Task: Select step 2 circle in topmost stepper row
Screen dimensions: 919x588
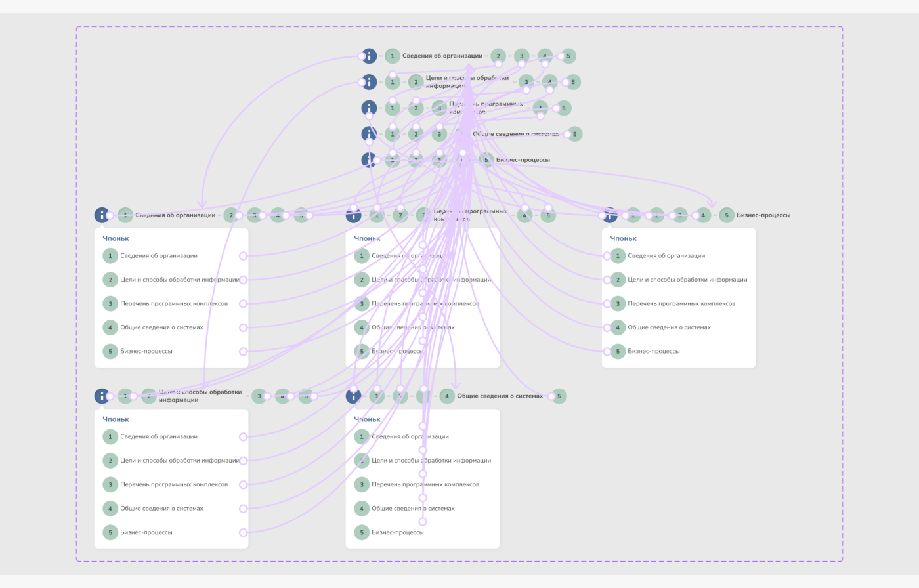Action: pos(498,56)
